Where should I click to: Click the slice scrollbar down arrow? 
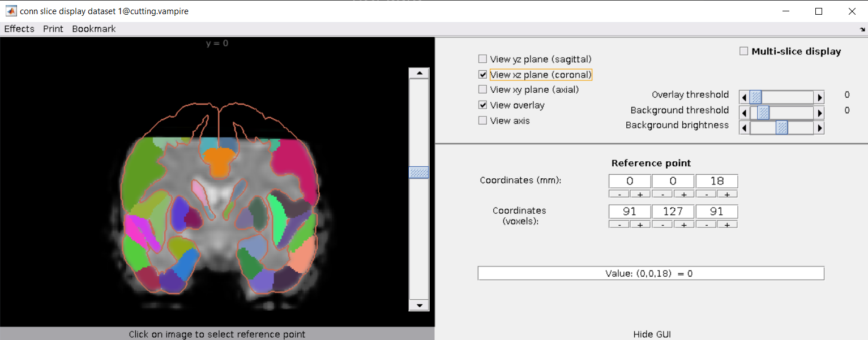tap(419, 305)
